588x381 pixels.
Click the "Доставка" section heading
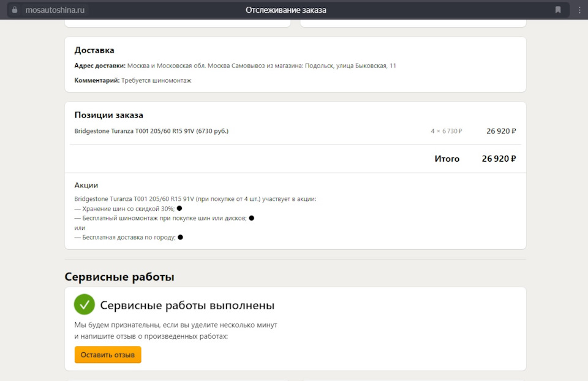[x=94, y=50]
